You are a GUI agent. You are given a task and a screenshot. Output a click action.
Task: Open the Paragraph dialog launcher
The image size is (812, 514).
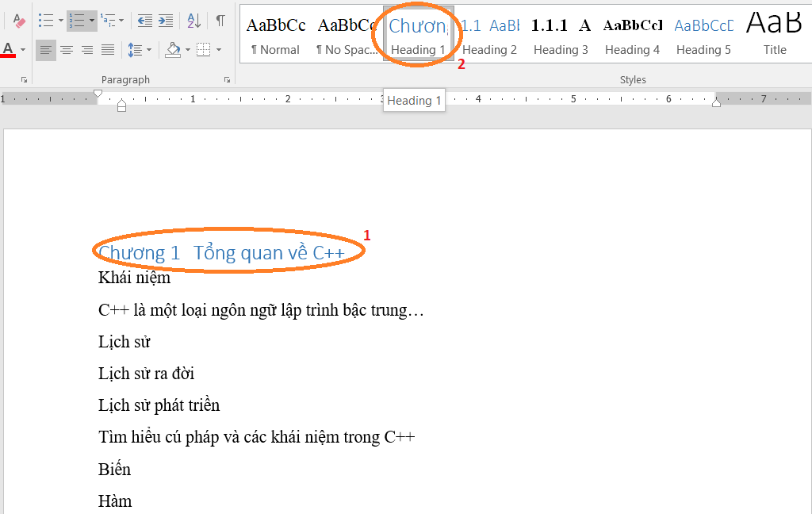click(228, 79)
